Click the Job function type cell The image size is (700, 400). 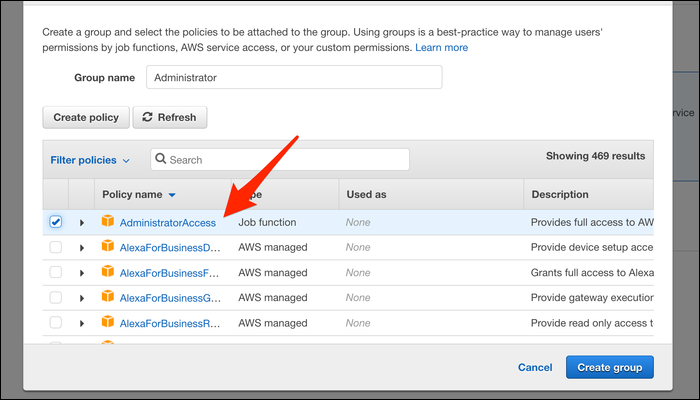point(267,222)
